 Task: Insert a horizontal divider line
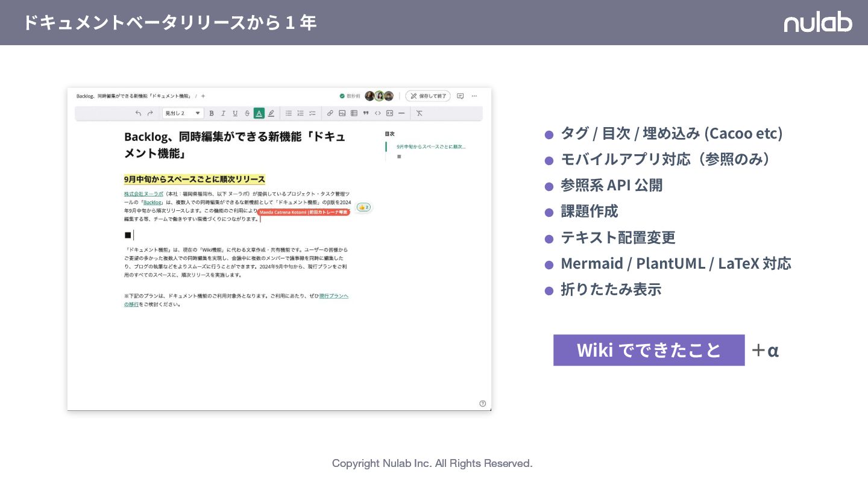(x=401, y=113)
